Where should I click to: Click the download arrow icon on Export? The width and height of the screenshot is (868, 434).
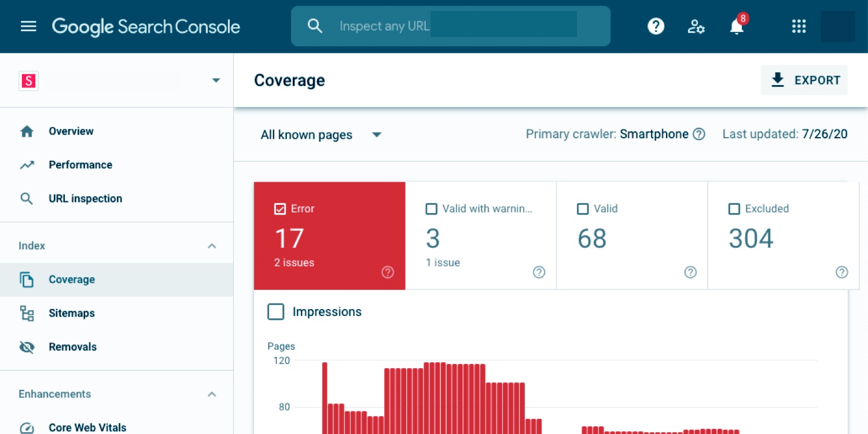coord(778,80)
